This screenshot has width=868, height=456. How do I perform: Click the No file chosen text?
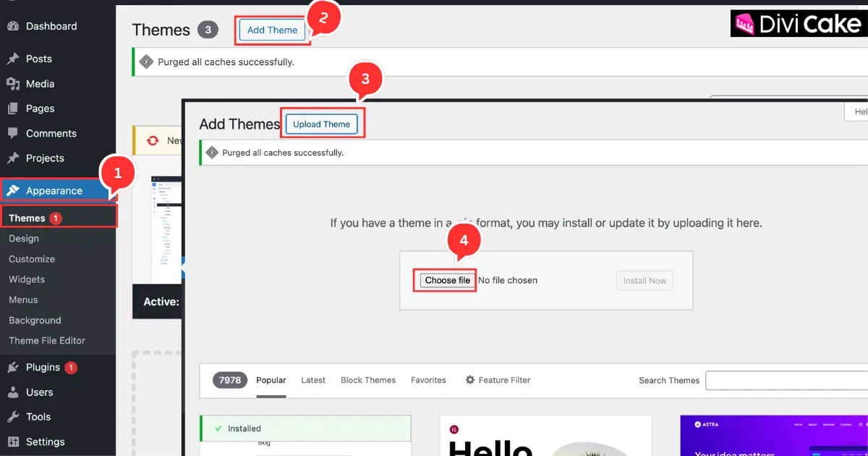coord(508,280)
